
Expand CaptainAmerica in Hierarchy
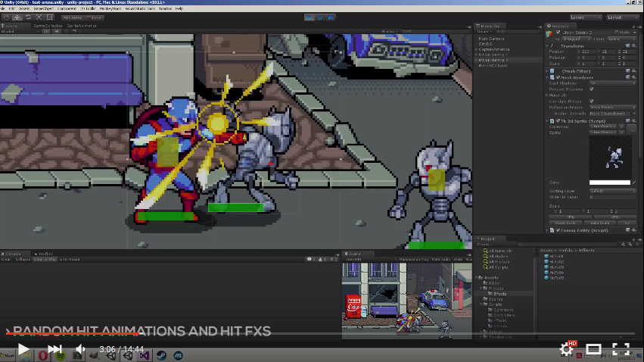coord(477,49)
